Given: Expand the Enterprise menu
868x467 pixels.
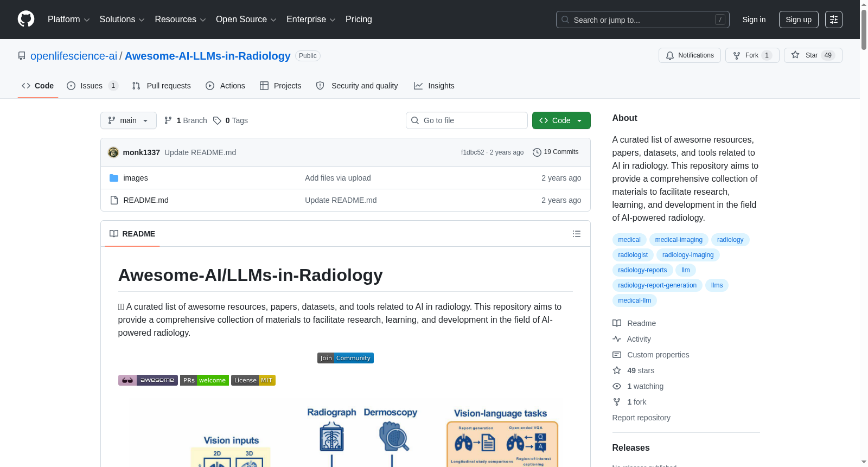Looking at the screenshot, I should (311, 20).
